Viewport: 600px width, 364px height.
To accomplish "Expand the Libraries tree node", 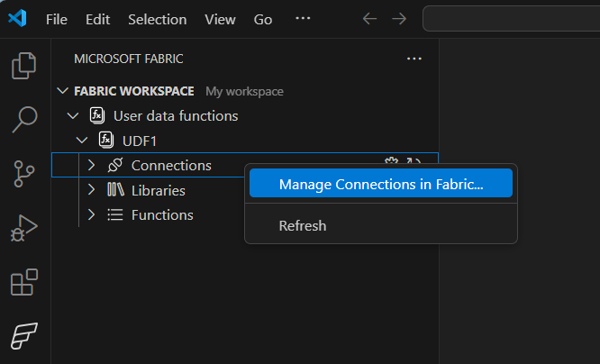I will (91, 190).
